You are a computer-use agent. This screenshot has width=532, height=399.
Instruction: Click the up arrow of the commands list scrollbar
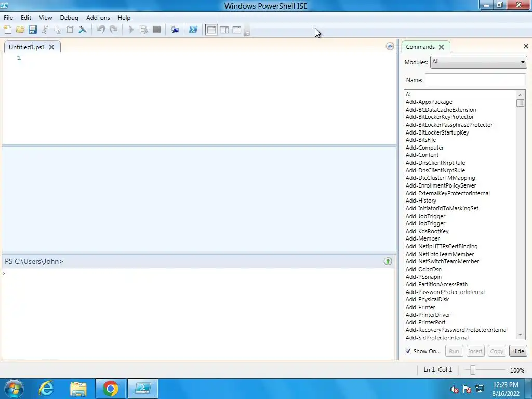tap(520, 95)
